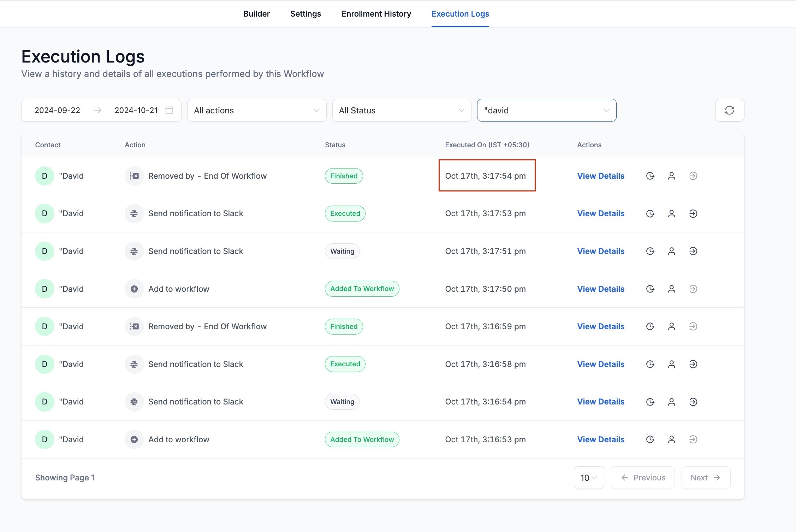This screenshot has width=796, height=532.
Task: Click plus icon beside top Add to workflow
Action: click(x=134, y=289)
